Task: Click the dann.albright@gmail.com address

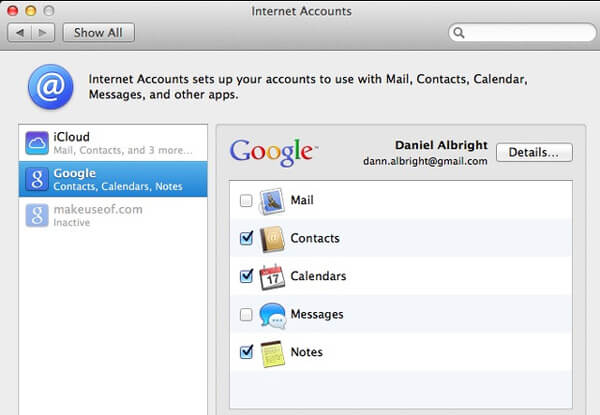Action: click(x=425, y=161)
